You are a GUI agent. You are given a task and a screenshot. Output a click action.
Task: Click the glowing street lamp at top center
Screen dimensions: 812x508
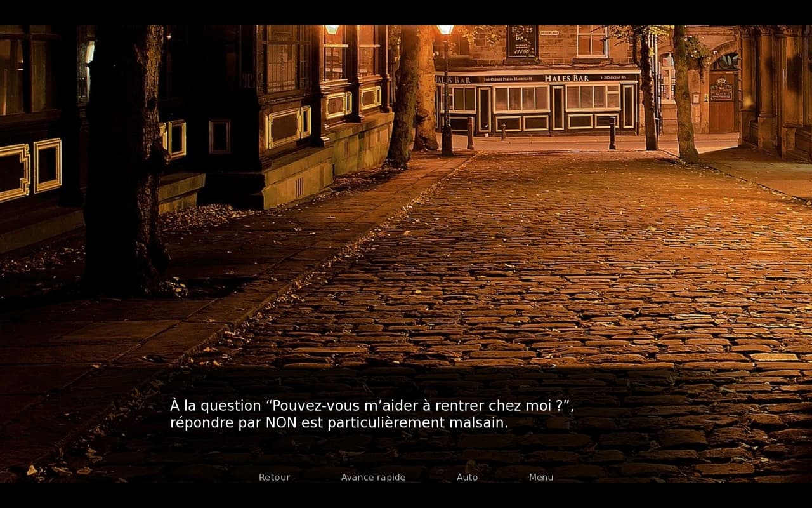coord(445,29)
